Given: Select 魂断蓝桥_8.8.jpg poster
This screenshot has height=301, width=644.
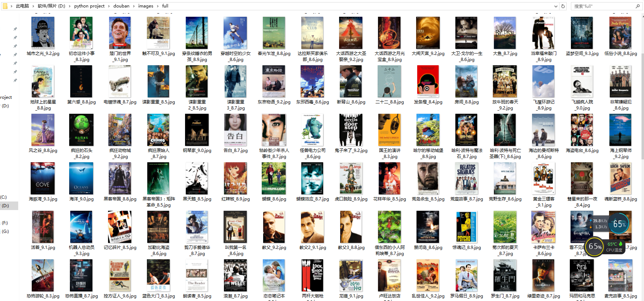Looking at the screenshot, I should (x=620, y=178).
